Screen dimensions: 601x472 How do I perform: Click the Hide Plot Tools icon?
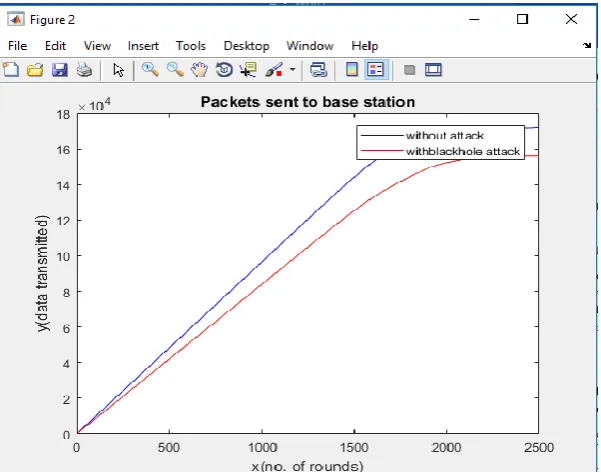[409, 70]
